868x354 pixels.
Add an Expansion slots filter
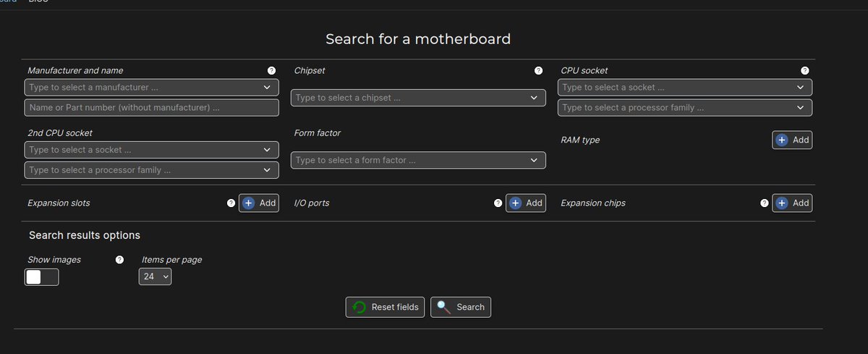coord(259,203)
